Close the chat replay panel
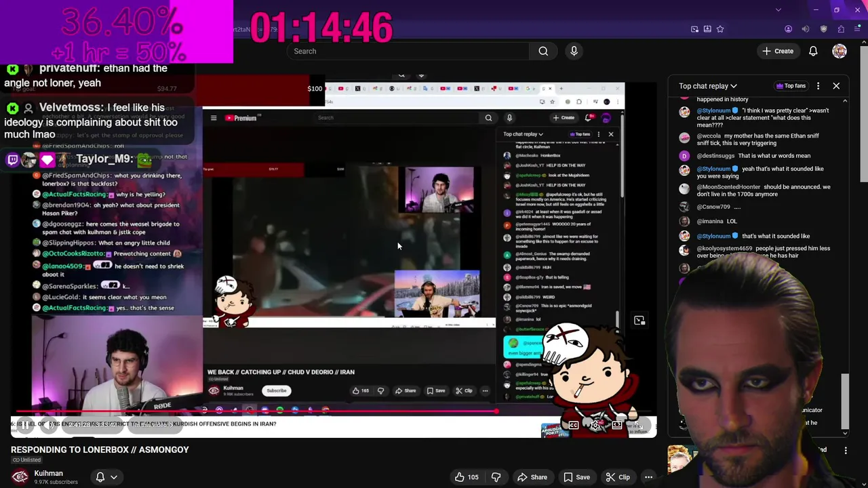Viewport: 868px width, 488px height. click(x=836, y=86)
